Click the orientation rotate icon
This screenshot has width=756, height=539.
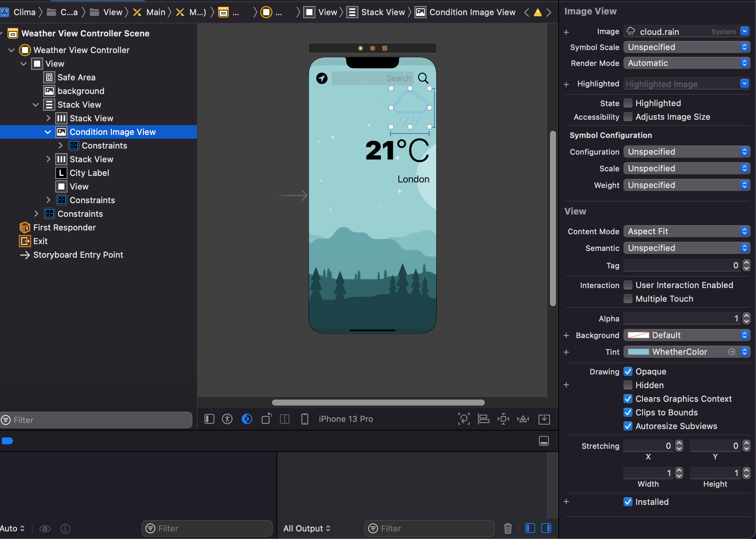(x=267, y=419)
